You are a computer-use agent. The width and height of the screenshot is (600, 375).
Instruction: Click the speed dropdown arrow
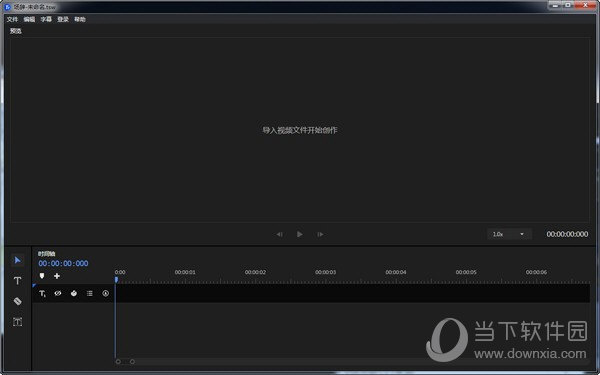(522, 234)
